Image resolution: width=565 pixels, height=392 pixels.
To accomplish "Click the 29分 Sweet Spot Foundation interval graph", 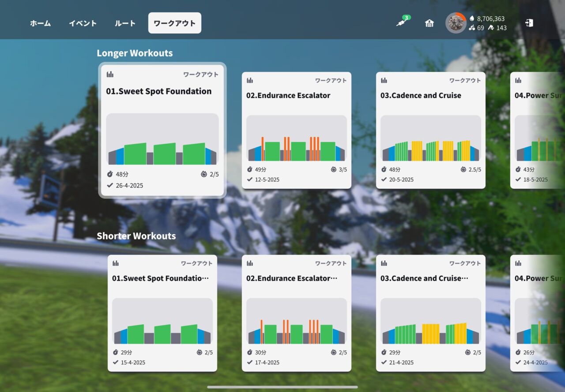I will [x=162, y=321].
